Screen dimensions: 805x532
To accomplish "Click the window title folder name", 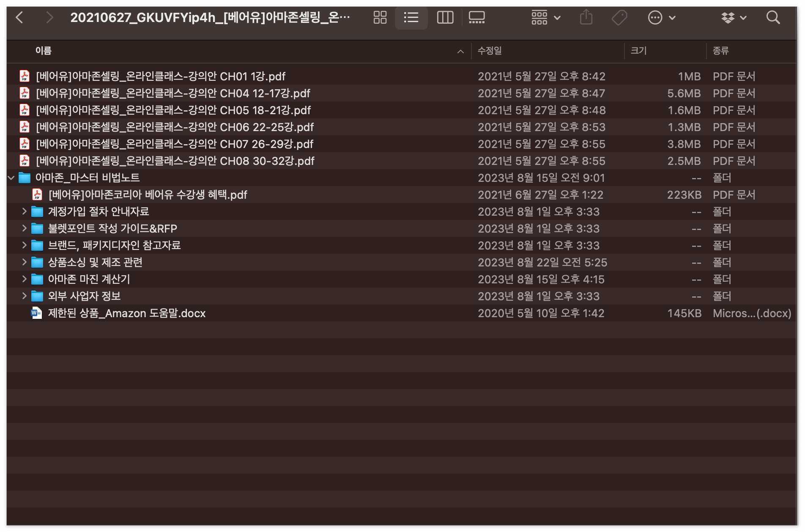I will pyautogui.click(x=210, y=17).
